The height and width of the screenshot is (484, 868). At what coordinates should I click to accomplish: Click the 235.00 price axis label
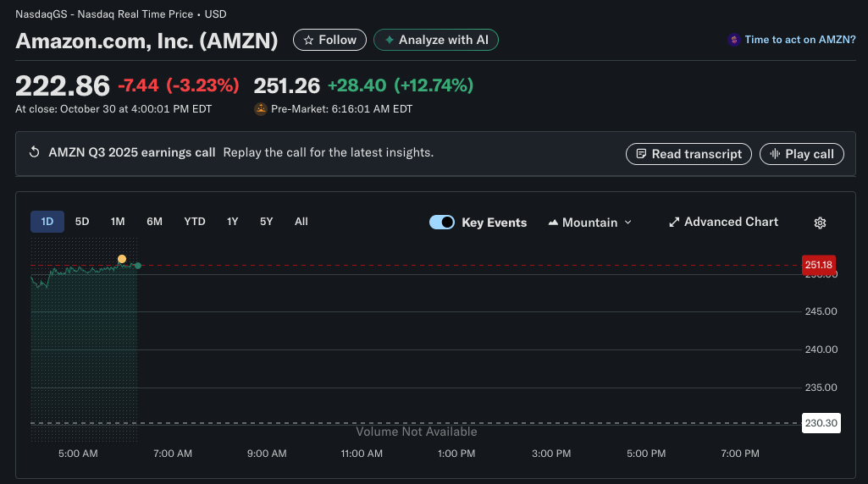tap(821, 388)
